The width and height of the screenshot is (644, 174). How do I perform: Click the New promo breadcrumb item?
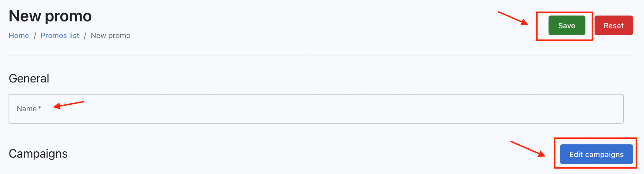coord(110,36)
